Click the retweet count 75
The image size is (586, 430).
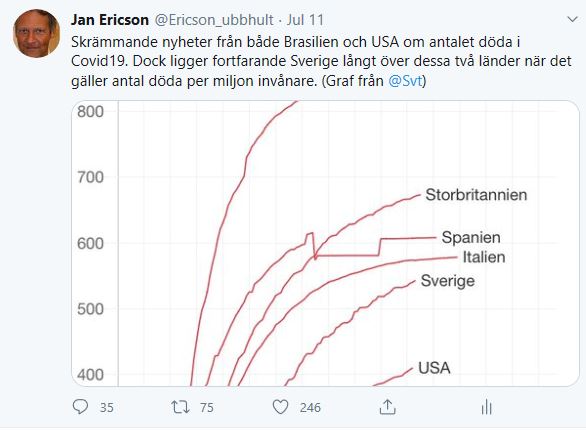[x=207, y=407]
